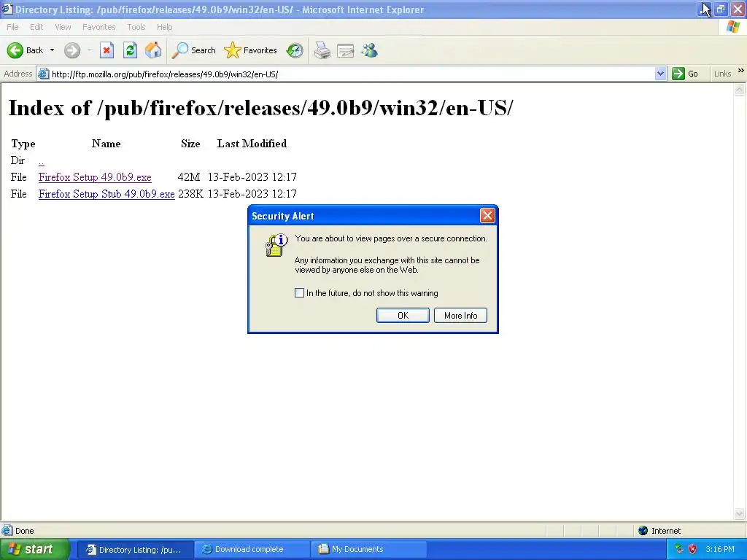Tick 'In the future, do not show this warning'

coord(299,293)
